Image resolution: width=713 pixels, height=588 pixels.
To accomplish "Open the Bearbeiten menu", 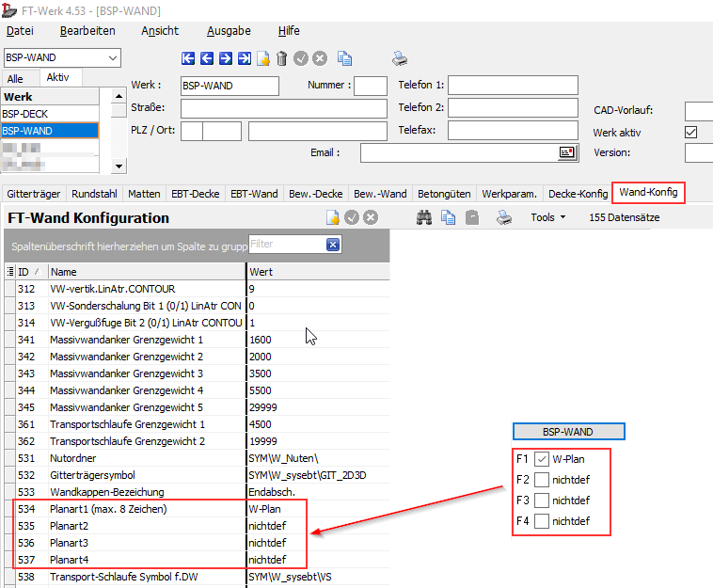I will (87, 31).
